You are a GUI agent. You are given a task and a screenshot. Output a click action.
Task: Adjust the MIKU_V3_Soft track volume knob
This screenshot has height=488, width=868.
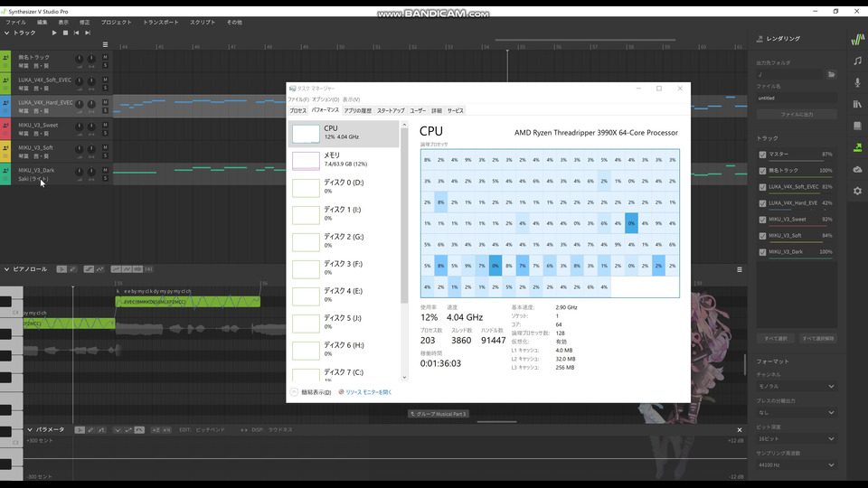click(x=79, y=146)
